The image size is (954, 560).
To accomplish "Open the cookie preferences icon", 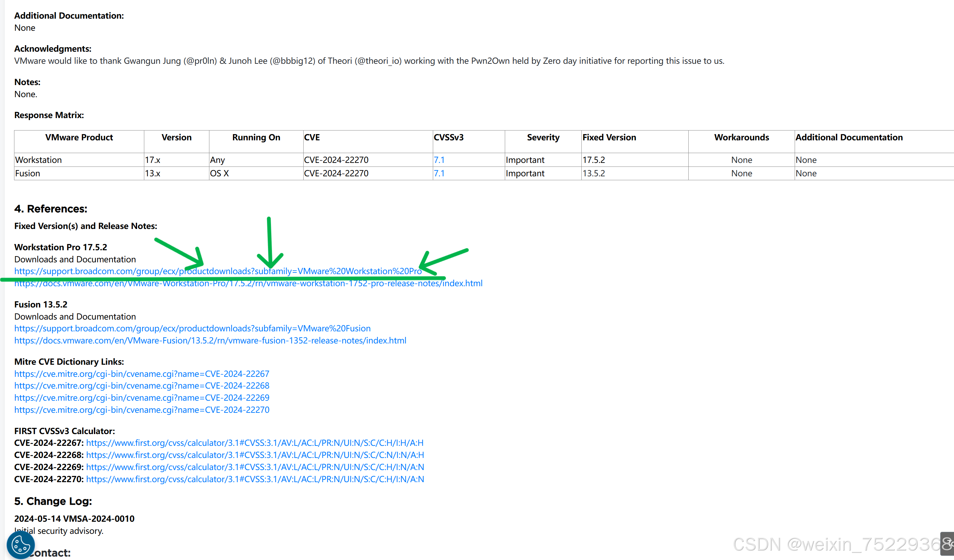I will tap(20, 545).
